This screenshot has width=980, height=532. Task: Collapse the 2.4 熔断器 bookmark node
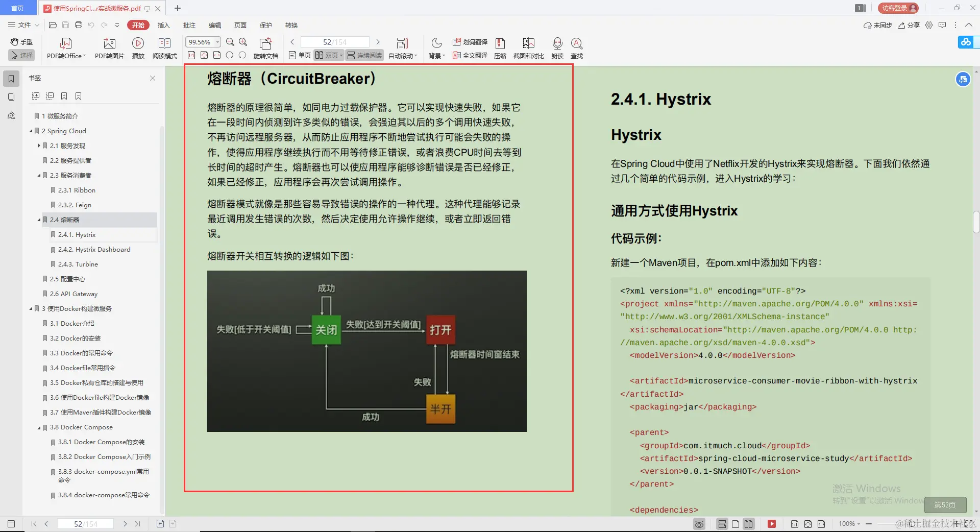click(x=39, y=220)
